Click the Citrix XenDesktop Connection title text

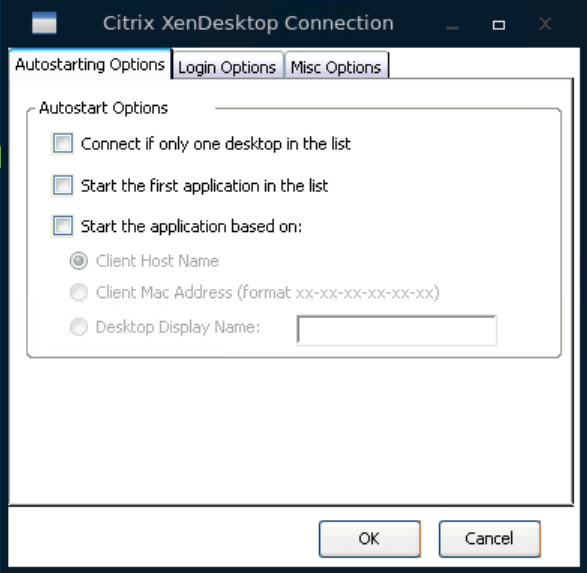tap(248, 23)
